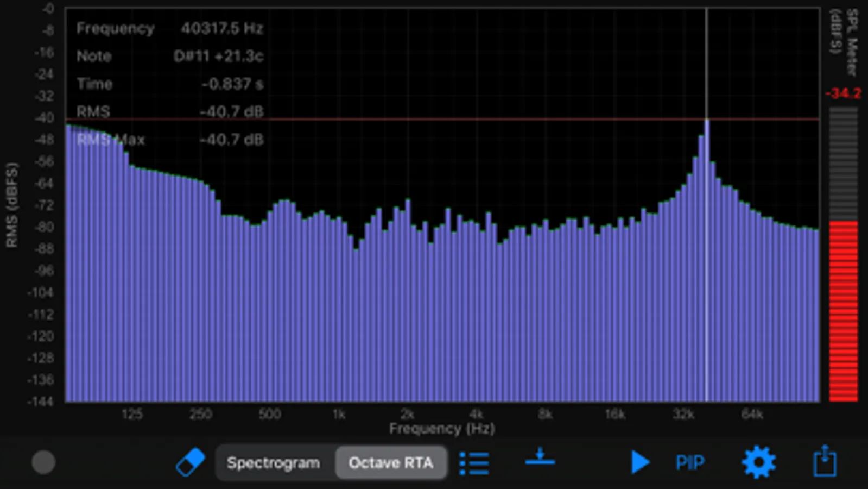This screenshot has height=489, width=868.
Task: Tap the share/export icon
Action: click(825, 461)
